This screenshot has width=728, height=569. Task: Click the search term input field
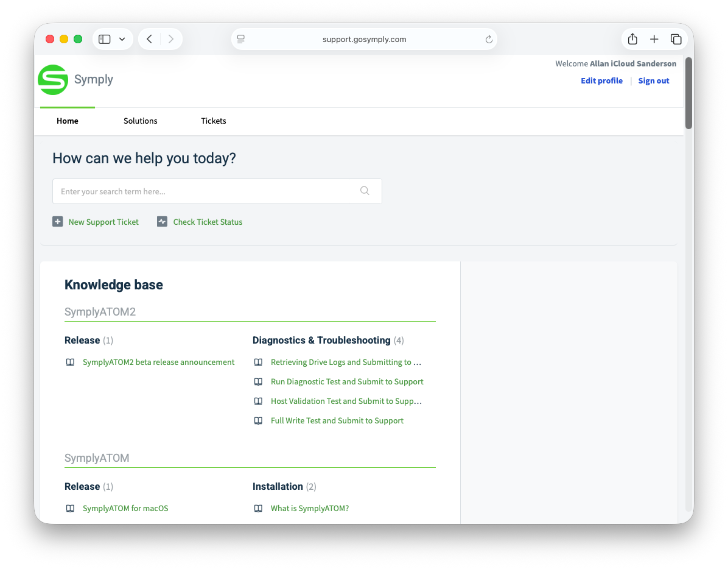click(x=217, y=191)
